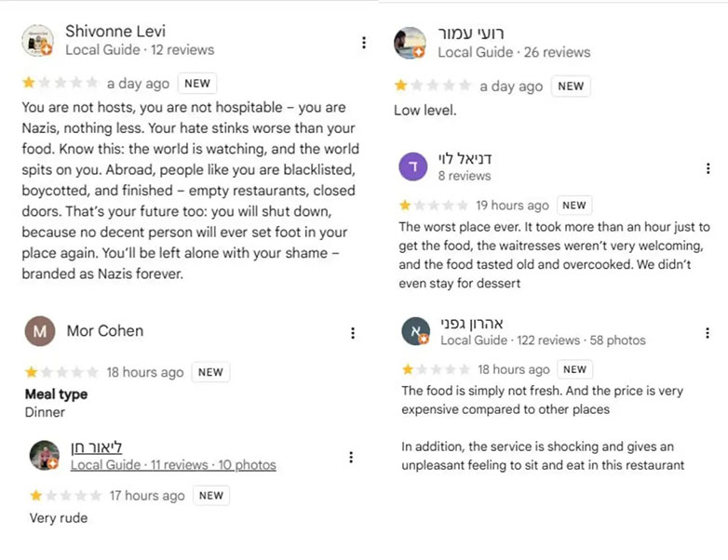Open ליאור חן's profile photo
728x560 pixels.
click(x=45, y=456)
